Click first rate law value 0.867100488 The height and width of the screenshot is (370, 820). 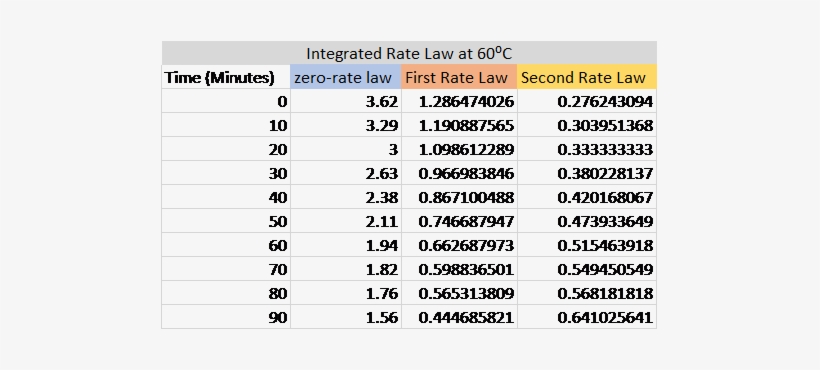pos(459,198)
